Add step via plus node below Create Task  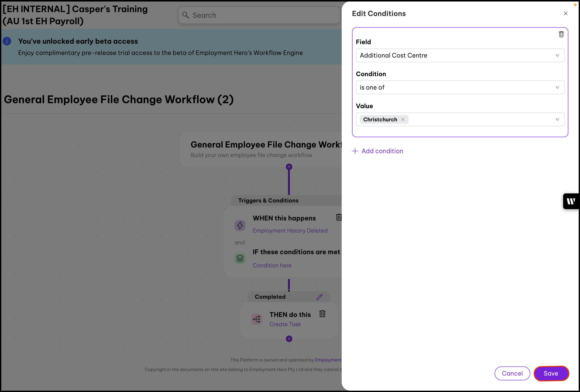[x=289, y=339]
